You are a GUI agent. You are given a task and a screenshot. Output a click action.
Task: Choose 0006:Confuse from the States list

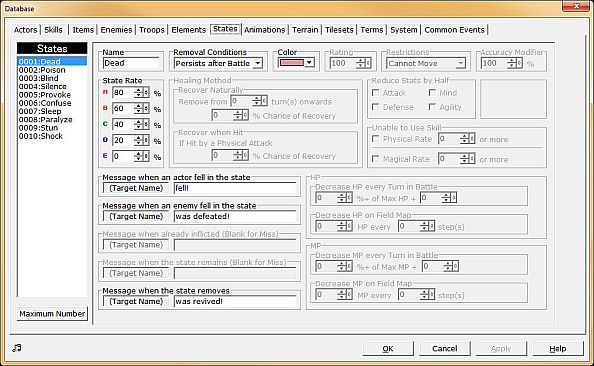pos(52,103)
